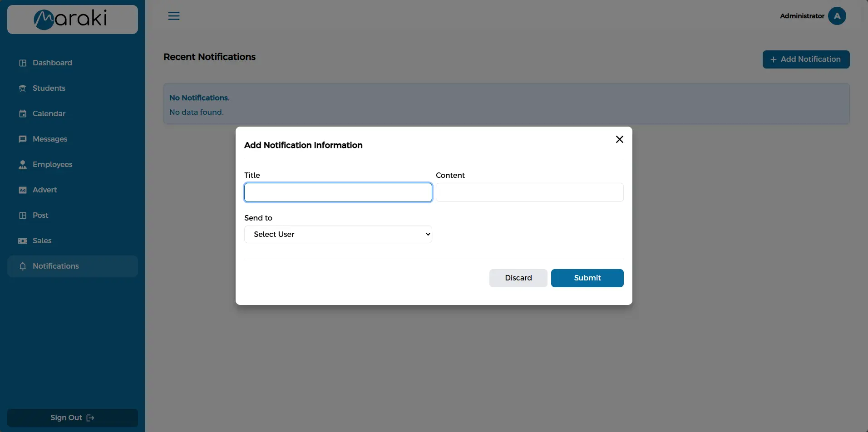Toggle the hamburger sidebar menu
The image size is (868, 432).
tap(174, 16)
